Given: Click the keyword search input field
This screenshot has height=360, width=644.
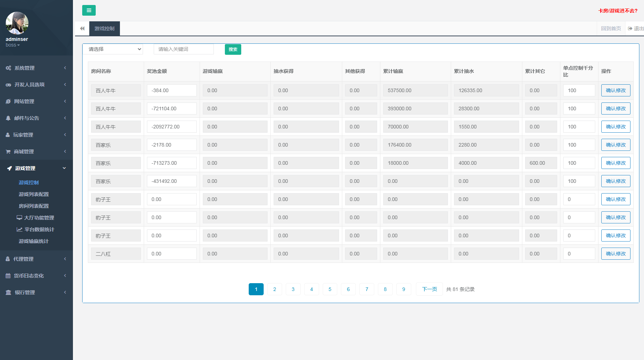Looking at the screenshot, I should (184, 49).
